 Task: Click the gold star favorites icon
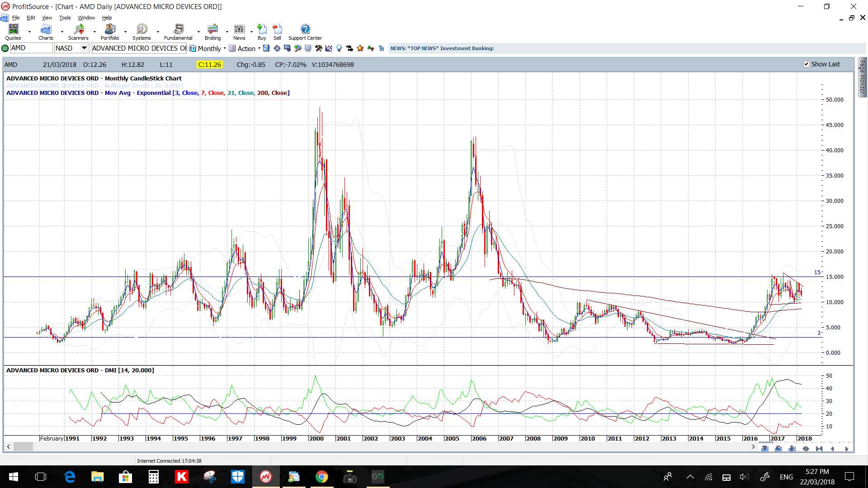(x=360, y=48)
